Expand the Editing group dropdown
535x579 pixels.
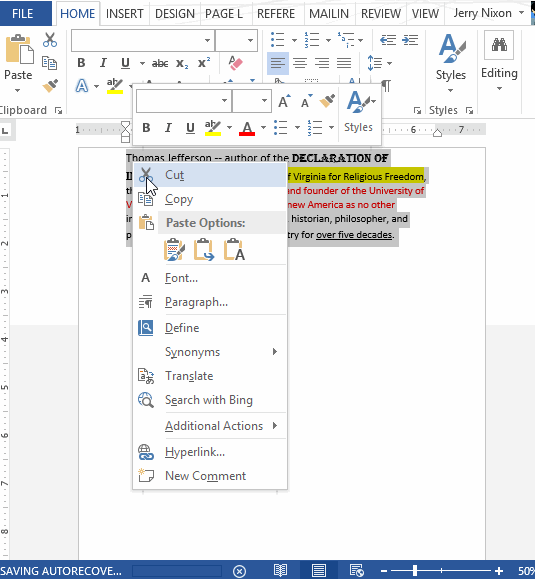click(499, 89)
